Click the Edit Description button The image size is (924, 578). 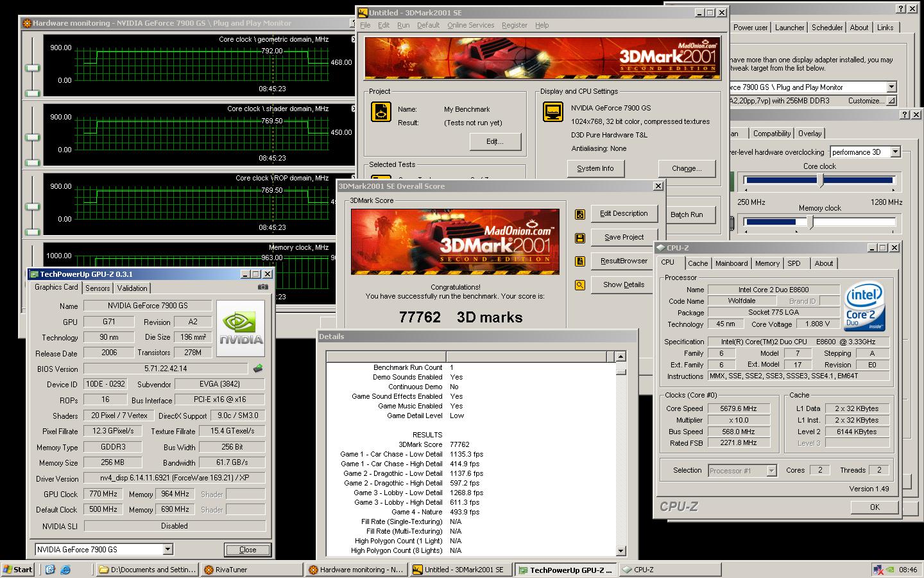[x=624, y=214]
